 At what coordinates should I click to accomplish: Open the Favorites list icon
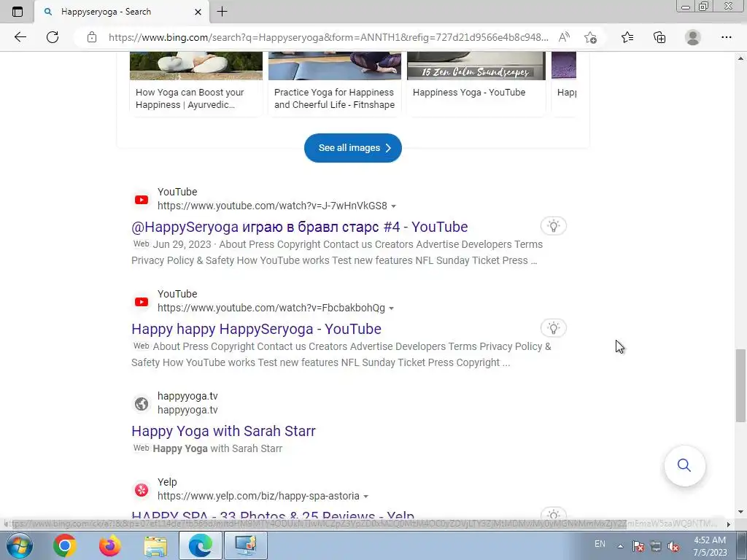pos(627,37)
